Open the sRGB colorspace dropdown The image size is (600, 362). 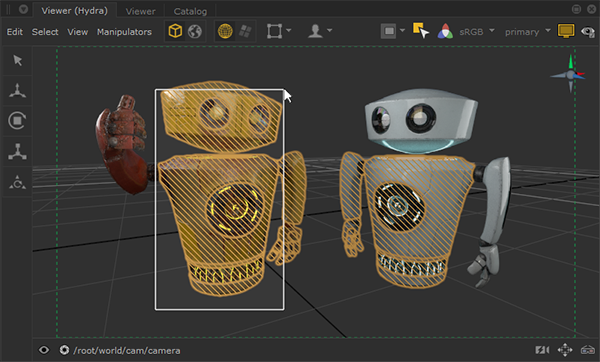(x=477, y=32)
